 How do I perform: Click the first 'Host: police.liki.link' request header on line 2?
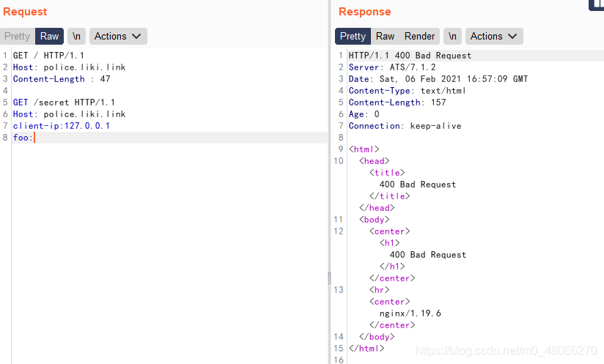(x=70, y=67)
